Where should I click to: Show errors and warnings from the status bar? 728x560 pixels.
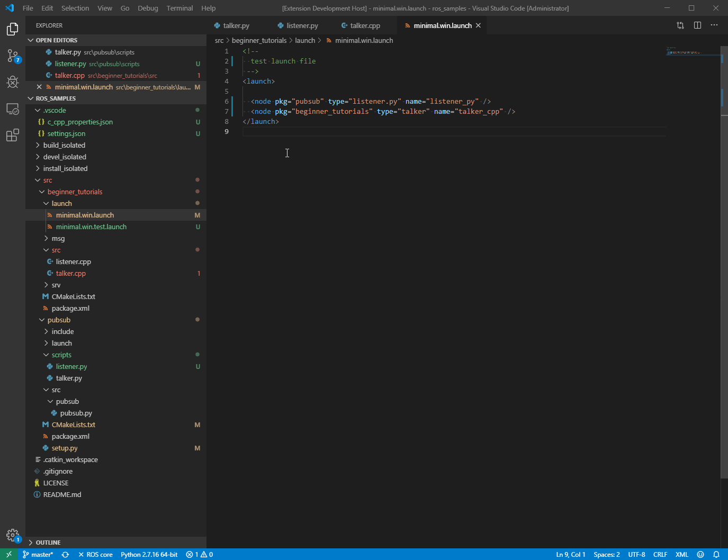pos(199,554)
